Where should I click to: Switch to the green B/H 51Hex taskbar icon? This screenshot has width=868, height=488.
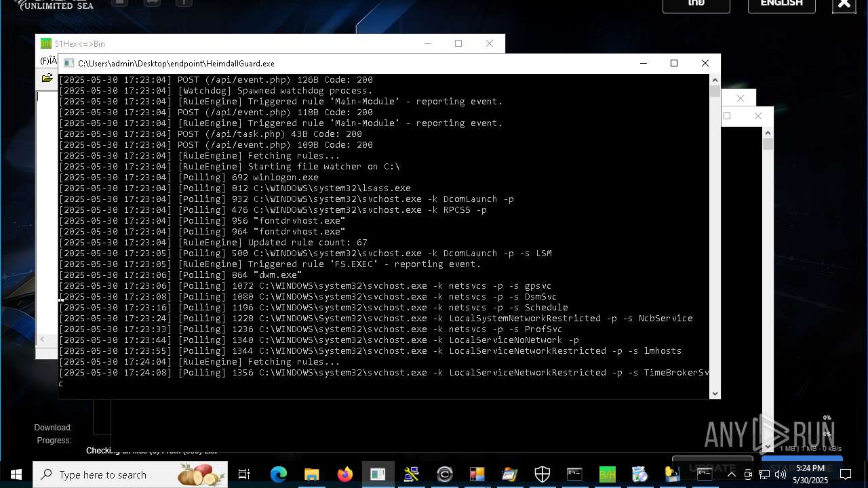tap(608, 474)
